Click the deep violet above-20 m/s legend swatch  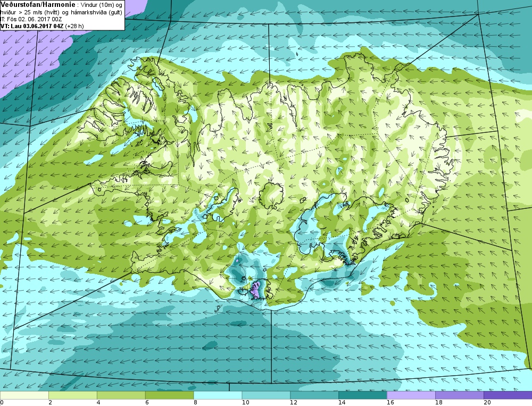(508, 395)
